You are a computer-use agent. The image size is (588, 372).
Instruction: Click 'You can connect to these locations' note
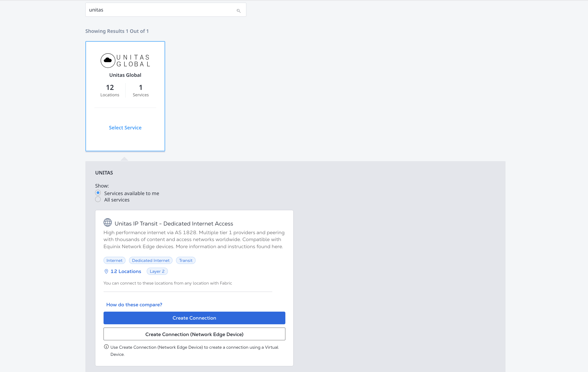(x=168, y=283)
